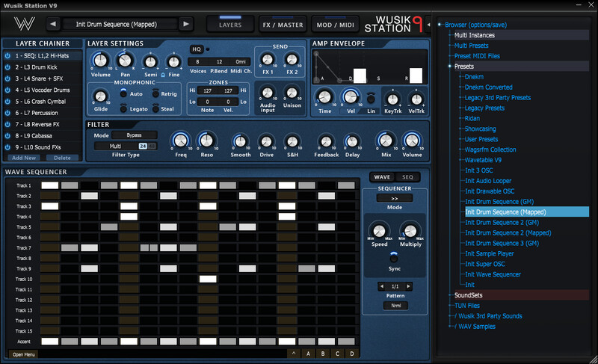Click the caret pattern button

(294, 354)
